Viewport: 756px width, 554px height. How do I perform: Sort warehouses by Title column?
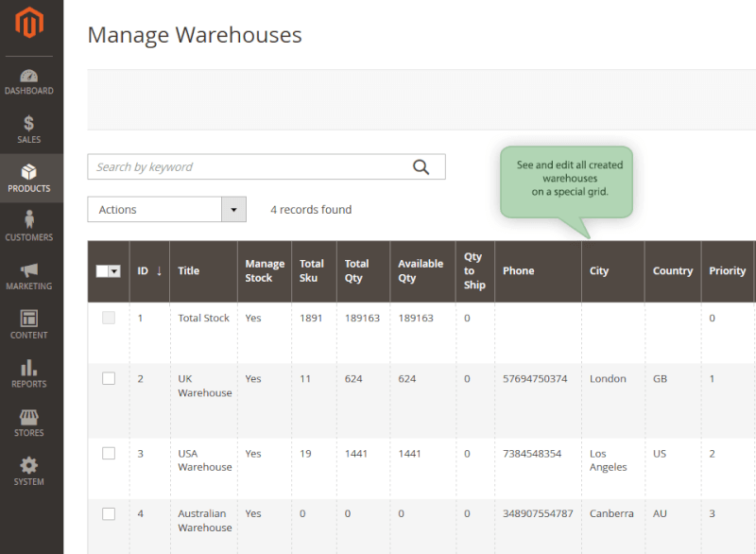point(188,271)
